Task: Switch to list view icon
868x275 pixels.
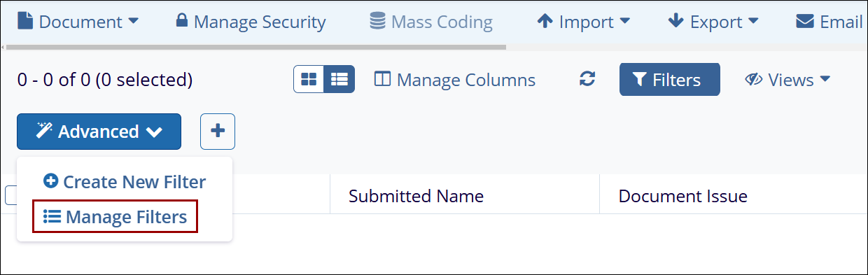Action: click(339, 80)
